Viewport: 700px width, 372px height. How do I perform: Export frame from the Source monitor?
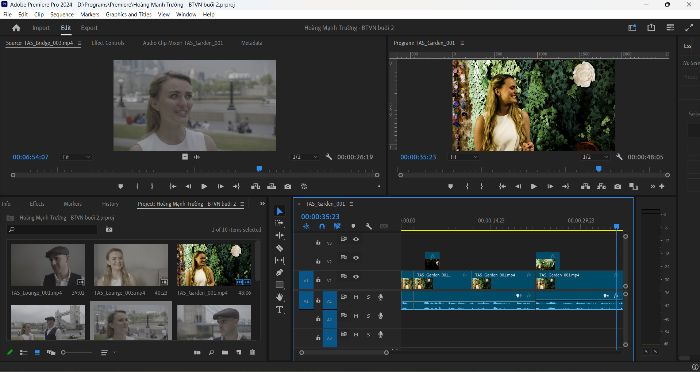[x=288, y=186]
